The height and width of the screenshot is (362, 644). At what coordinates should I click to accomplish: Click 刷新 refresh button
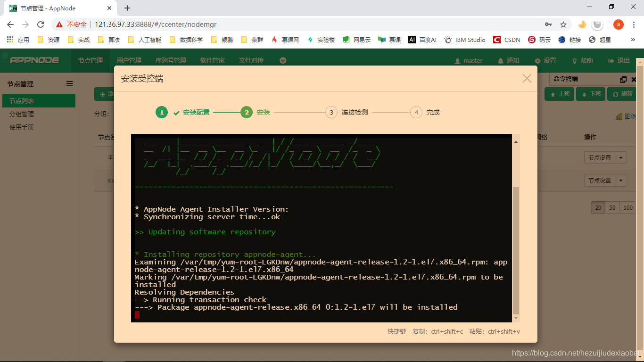(x=622, y=94)
